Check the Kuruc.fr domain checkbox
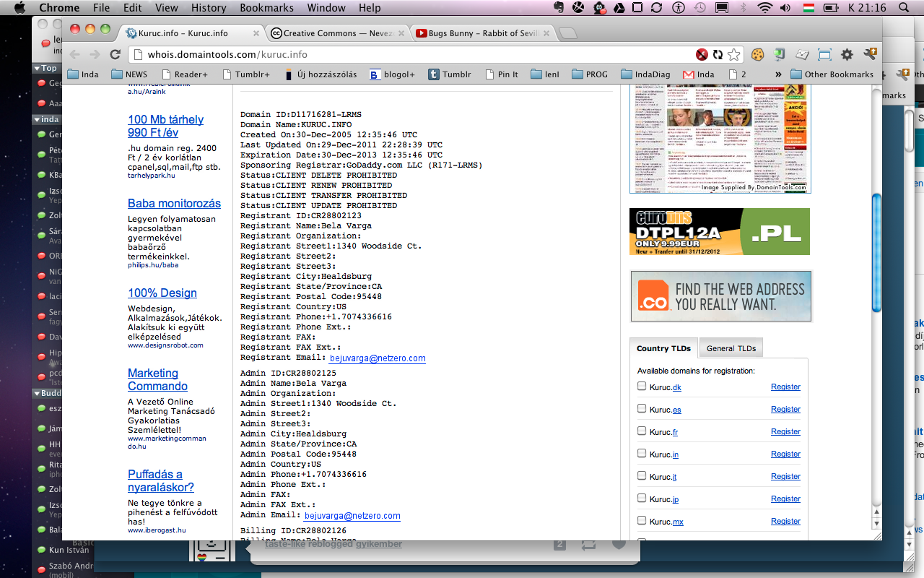 pyautogui.click(x=642, y=431)
